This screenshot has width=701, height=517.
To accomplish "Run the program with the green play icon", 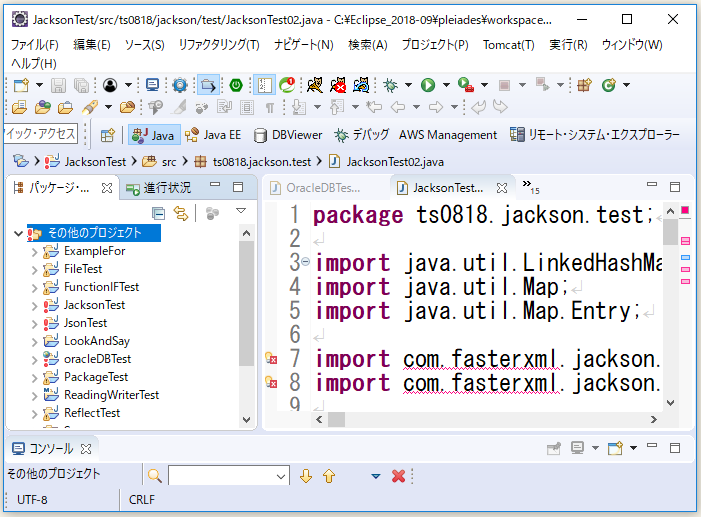I will tap(428, 85).
